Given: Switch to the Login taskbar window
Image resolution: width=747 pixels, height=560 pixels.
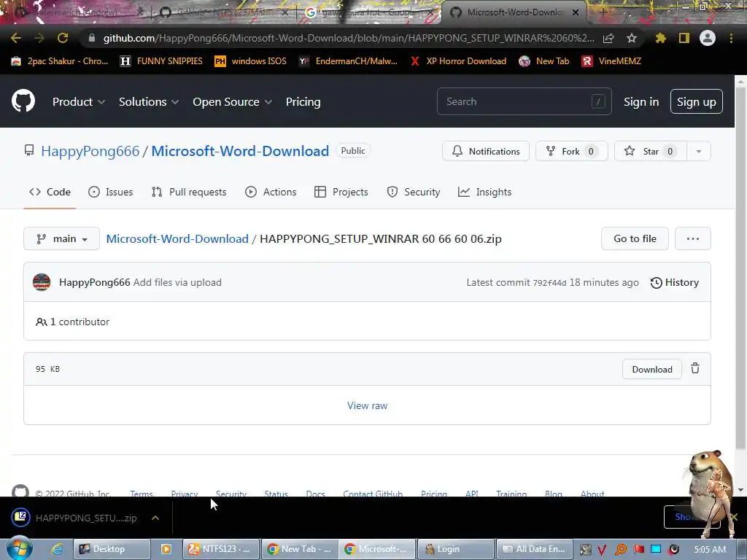Looking at the screenshot, I should [x=455, y=549].
